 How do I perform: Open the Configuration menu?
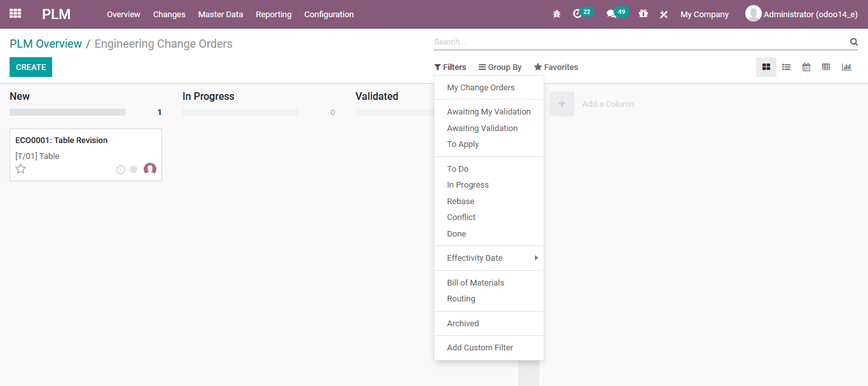[329, 14]
